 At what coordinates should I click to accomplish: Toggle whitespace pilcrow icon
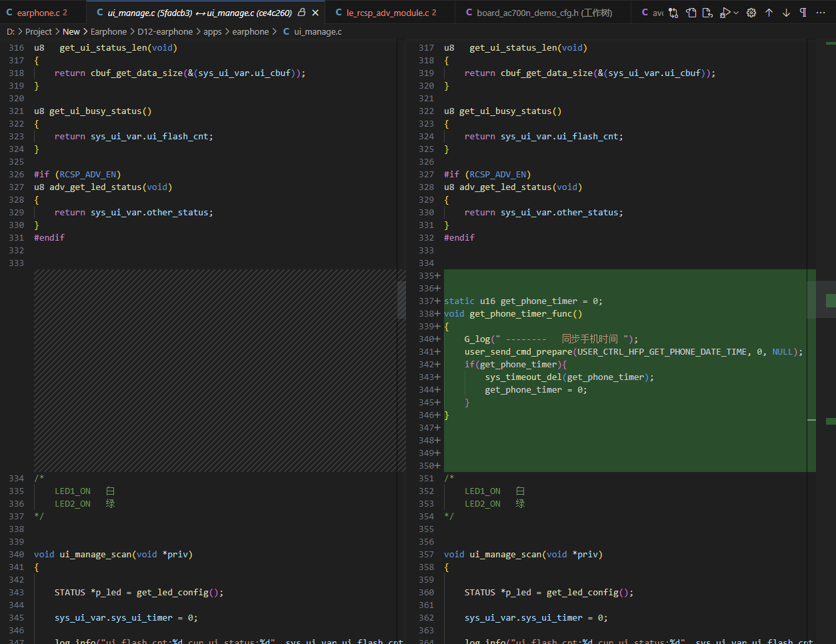(803, 13)
